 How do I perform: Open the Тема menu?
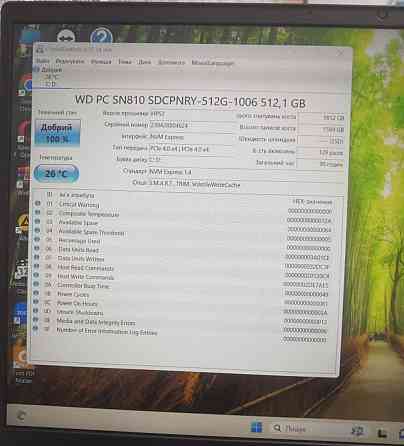[124, 62]
